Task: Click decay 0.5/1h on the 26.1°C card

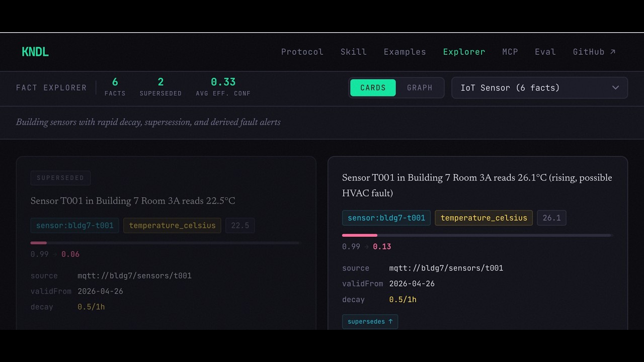Action: click(403, 300)
